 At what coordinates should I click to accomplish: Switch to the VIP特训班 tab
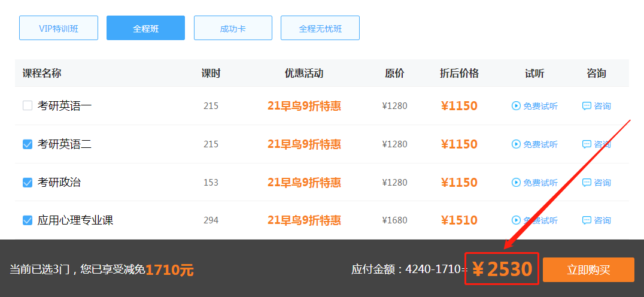coord(59,28)
